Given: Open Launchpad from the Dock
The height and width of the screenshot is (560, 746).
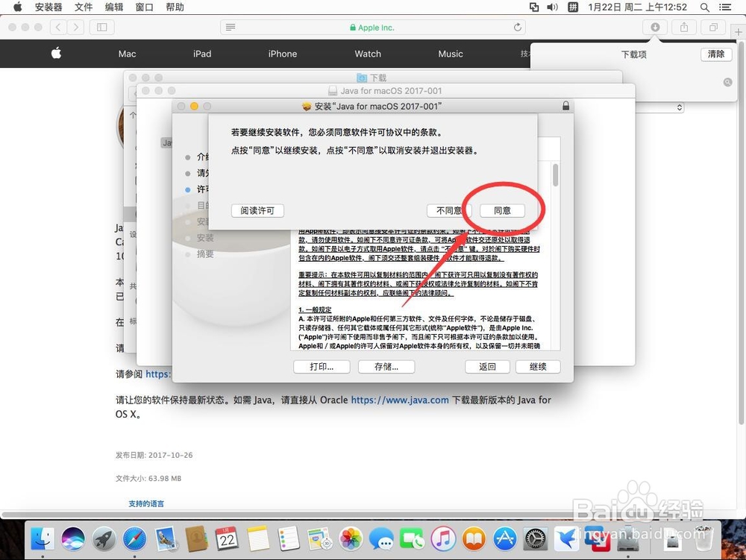Looking at the screenshot, I should point(104,540).
